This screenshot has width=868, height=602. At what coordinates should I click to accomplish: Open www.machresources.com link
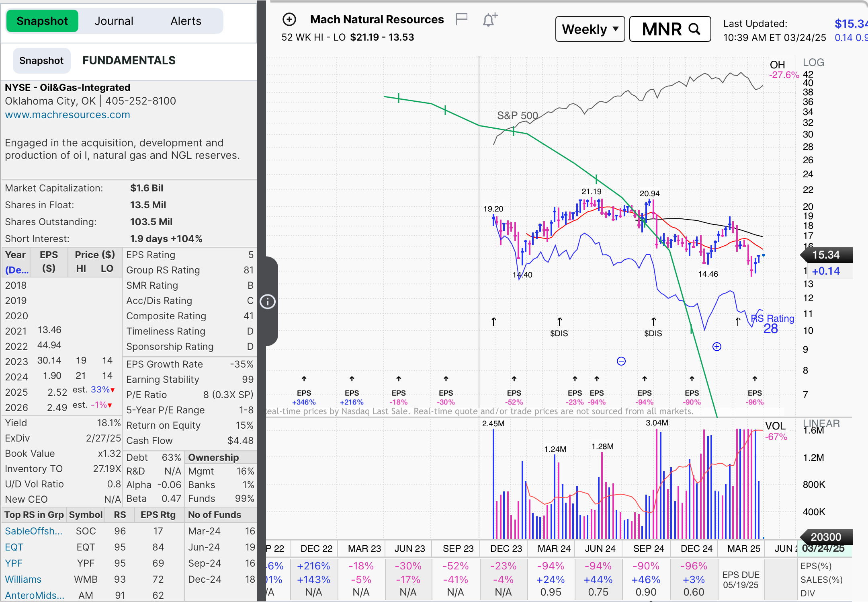click(x=68, y=115)
